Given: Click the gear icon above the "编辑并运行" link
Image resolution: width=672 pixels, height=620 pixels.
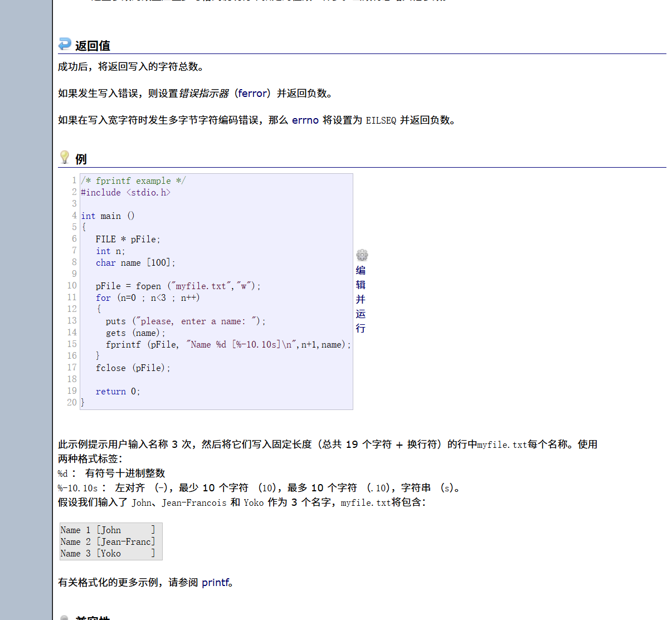Looking at the screenshot, I should coord(362,255).
